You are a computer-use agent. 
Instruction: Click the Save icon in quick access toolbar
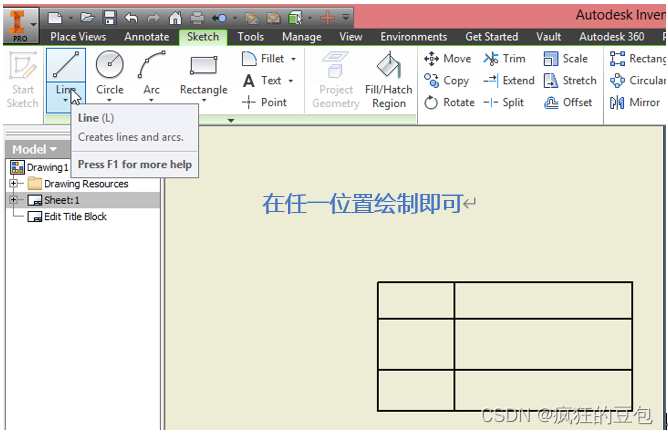109,17
